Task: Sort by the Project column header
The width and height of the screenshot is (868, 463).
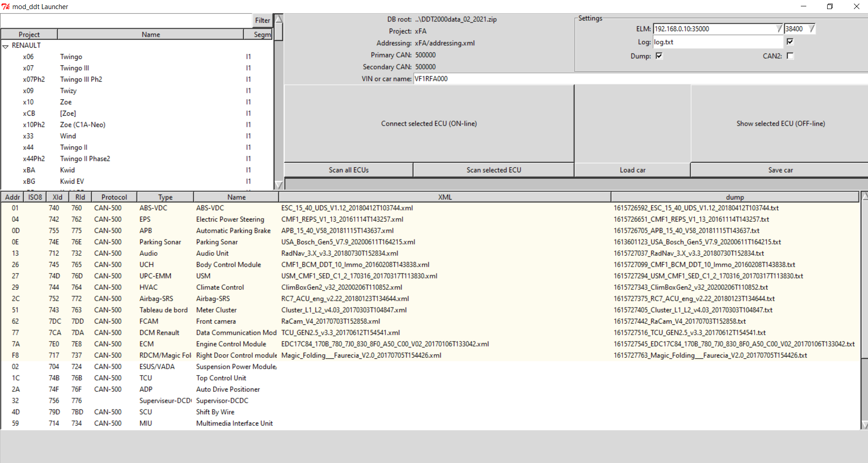Action: pos(29,34)
